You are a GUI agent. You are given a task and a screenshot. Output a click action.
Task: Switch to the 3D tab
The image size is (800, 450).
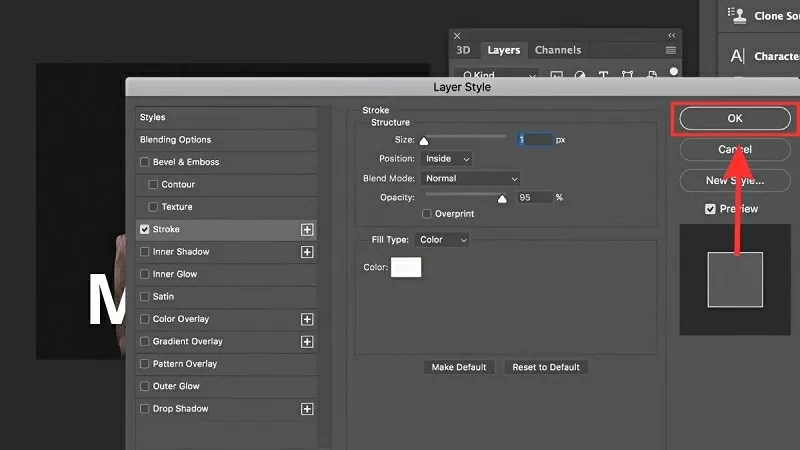tap(463, 50)
